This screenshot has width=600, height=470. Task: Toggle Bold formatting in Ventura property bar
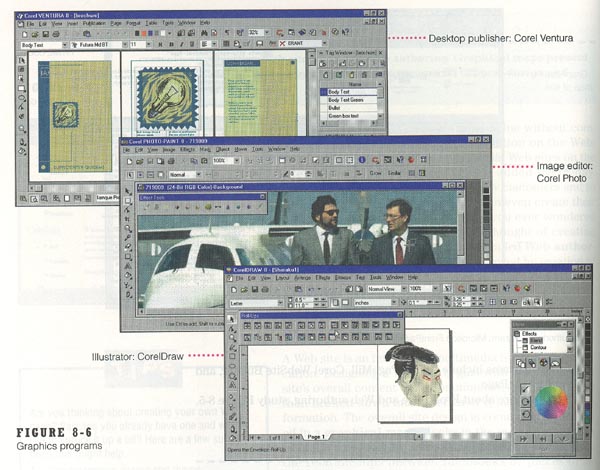coord(171,44)
